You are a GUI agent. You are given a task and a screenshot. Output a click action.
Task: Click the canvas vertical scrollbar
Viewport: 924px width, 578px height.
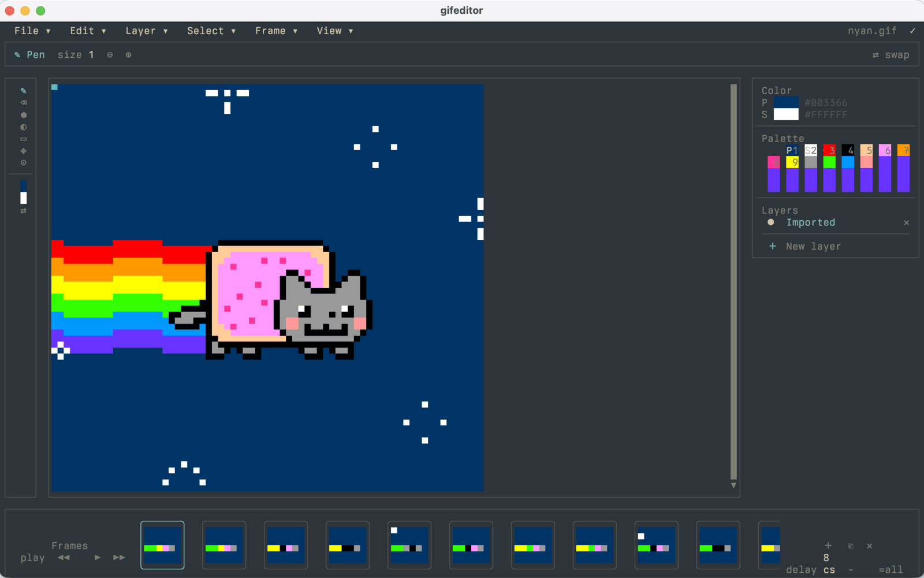[x=733, y=282]
